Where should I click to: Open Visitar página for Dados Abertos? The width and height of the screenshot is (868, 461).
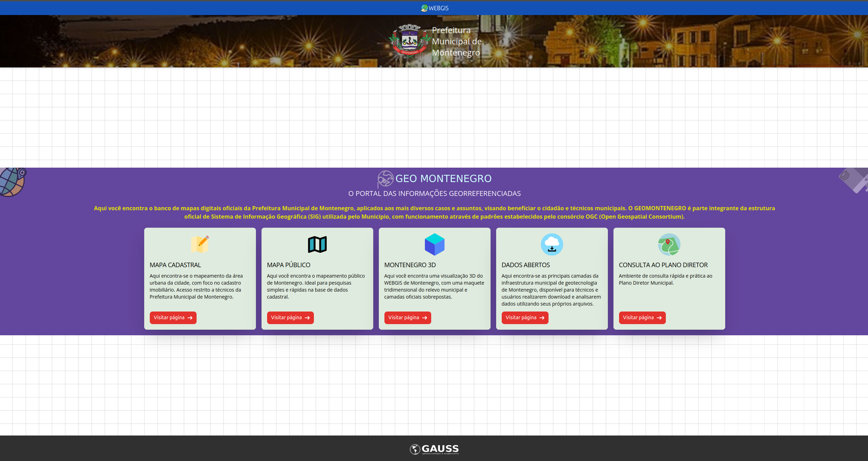pos(525,318)
